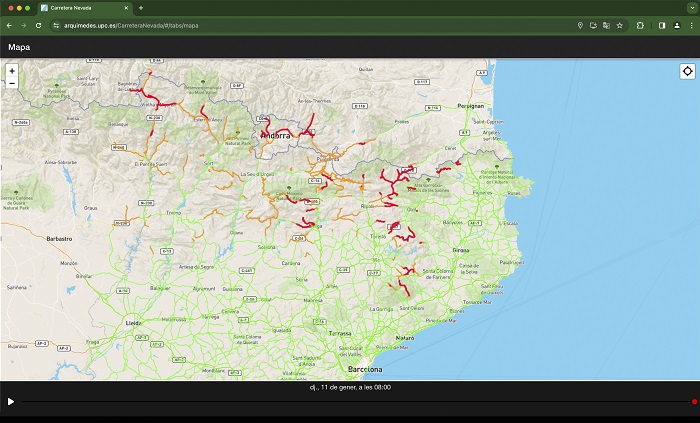Viewport: 700px width, 423px height.
Task: Open a new browser tab
Action: pyautogui.click(x=141, y=7)
